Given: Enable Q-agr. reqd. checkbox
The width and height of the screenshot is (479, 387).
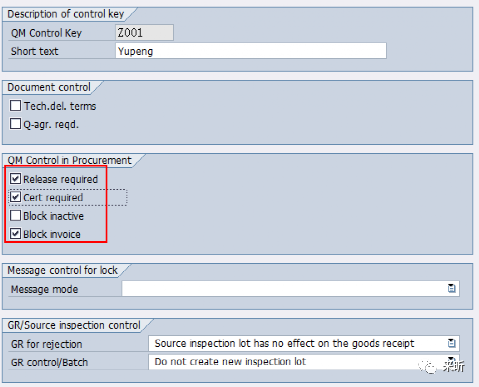Looking at the screenshot, I should 15,124.
